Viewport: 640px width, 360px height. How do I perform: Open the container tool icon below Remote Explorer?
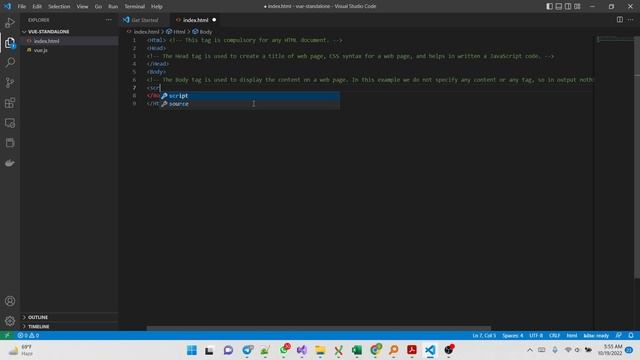click(10, 143)
